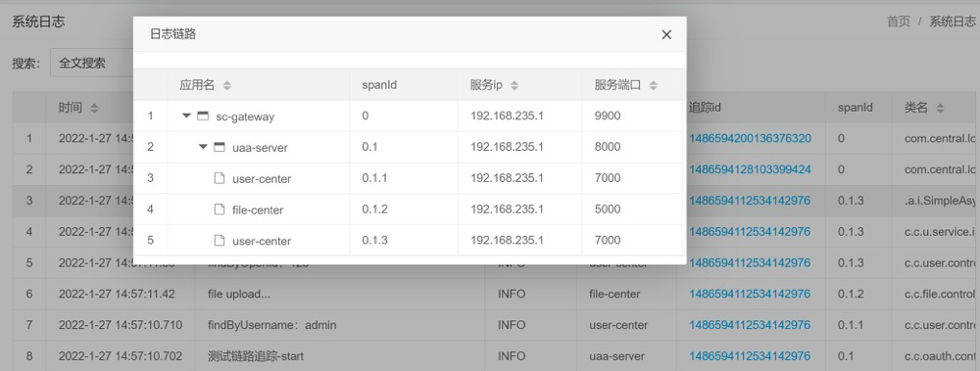Screen dimensions: 980x371
Task: Click spanId cell 0.1.3 in dialog
Action: (374, 241)
